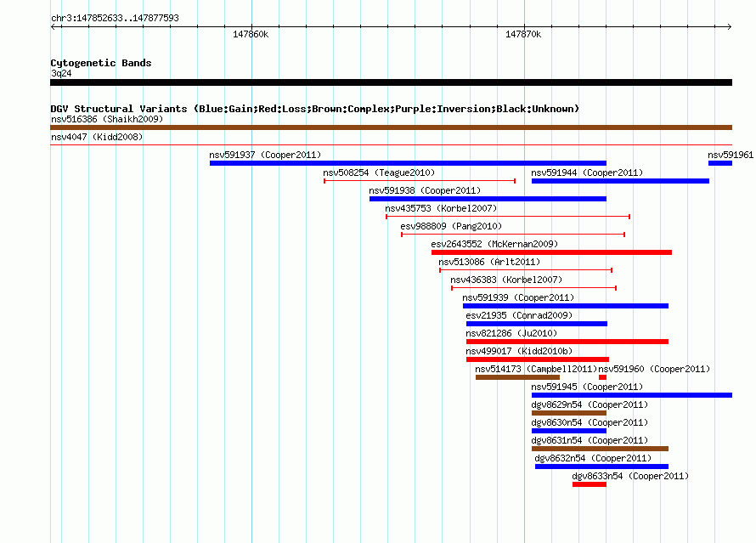Select the blue nsv591944 bar
The width and height of the screenshot is (756, 543).
[621, 181]
